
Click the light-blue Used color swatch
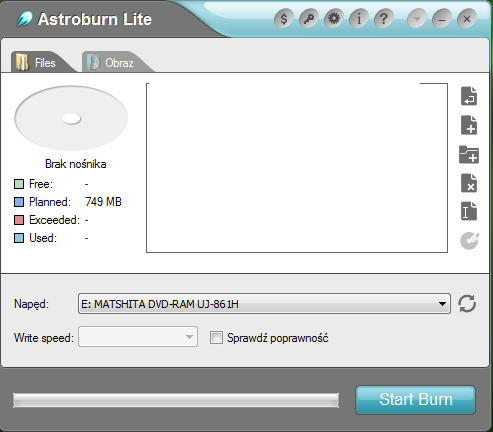[19, 238]
